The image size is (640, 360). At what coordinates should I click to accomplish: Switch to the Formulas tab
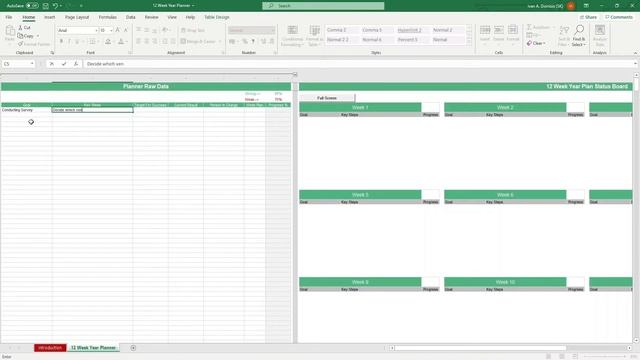pyautogui.click(x=108, y=17)
